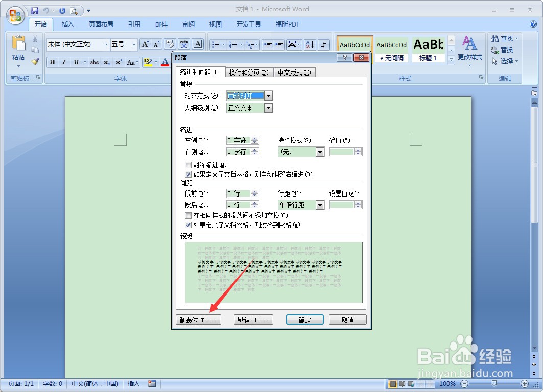
Task: Apply strikethrough formatting
Action: (x=94, y=62)
